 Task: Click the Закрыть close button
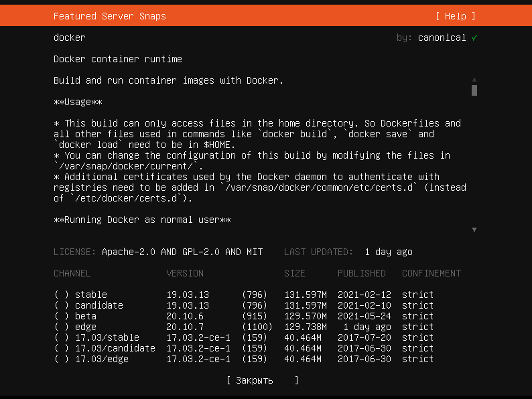tap(262, 380)
